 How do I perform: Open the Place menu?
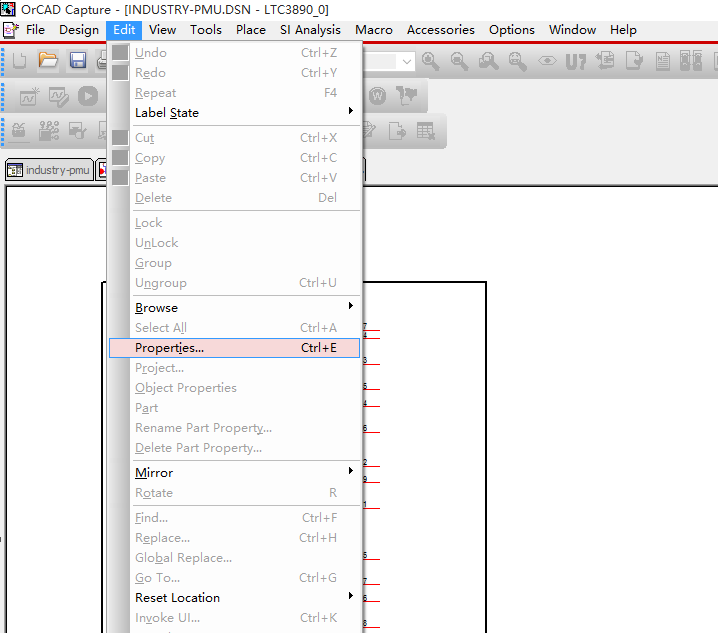(250, 30)
